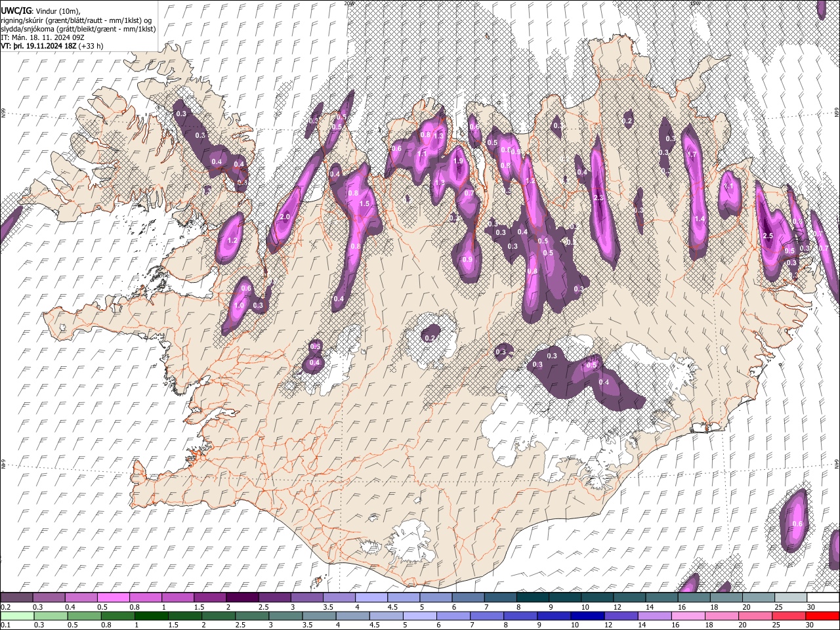Click the UWC/IG title text

tap(15, 11)
